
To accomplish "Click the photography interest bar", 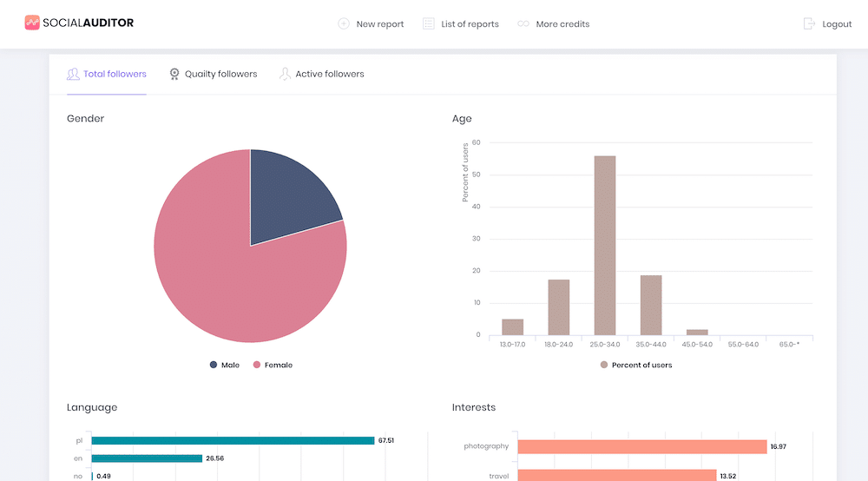I will pyautogui.click(x=641, y=446).
